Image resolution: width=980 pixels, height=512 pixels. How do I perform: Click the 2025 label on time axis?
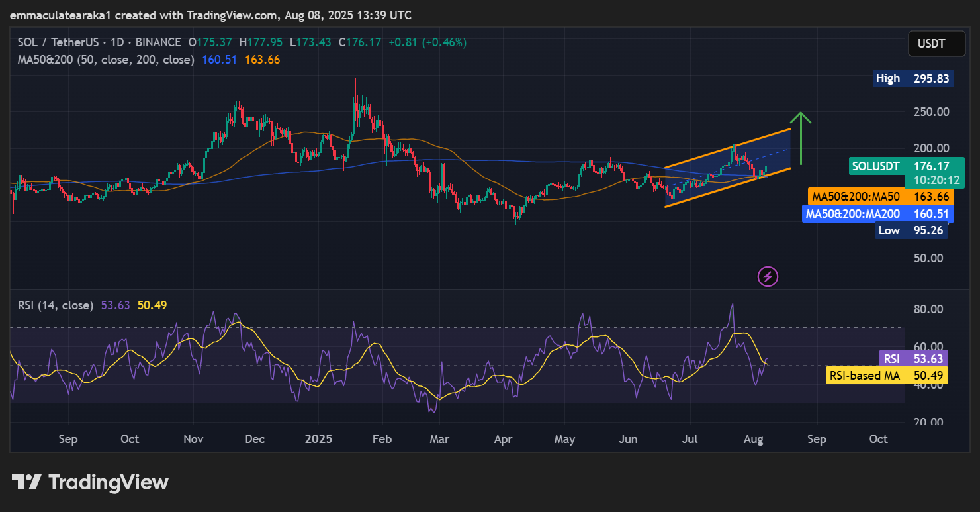click(x=318, y=439)
